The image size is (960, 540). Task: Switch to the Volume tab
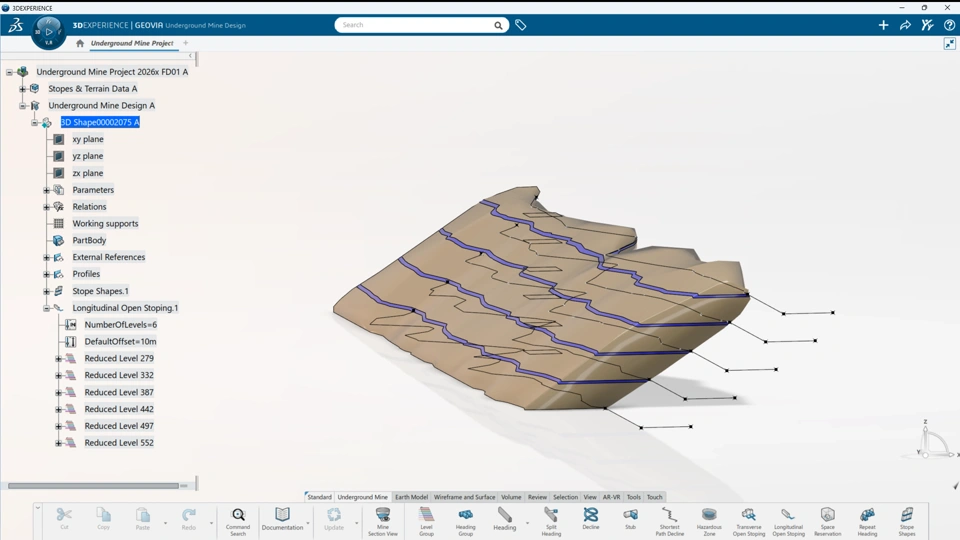(511, 497)
